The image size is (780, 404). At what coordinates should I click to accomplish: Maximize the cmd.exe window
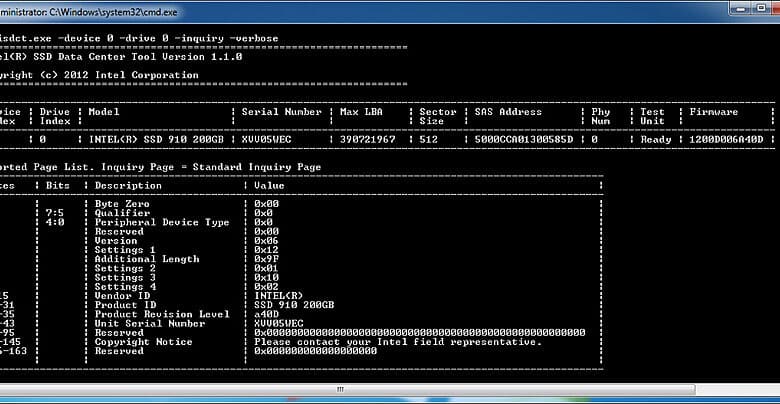761,7
